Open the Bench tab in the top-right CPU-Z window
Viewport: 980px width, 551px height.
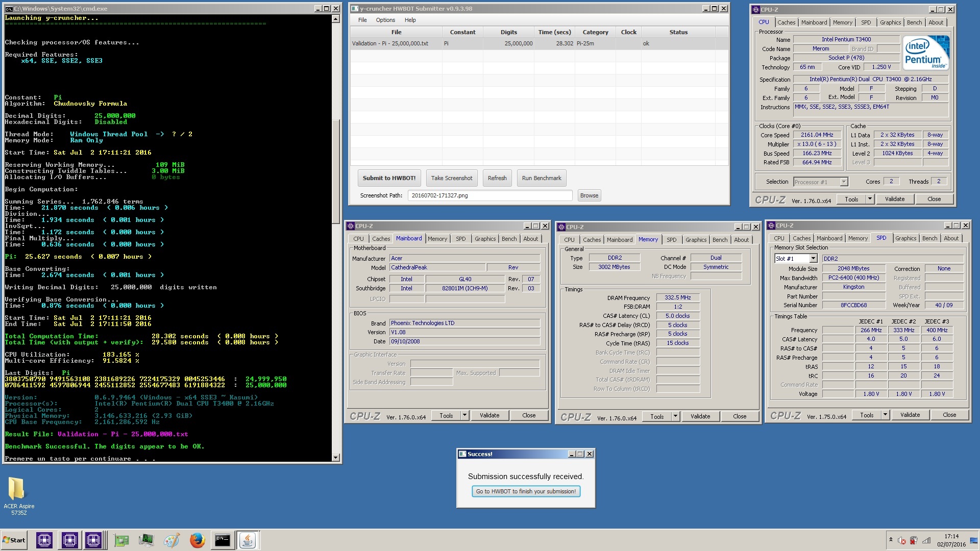tap(914, 22)
